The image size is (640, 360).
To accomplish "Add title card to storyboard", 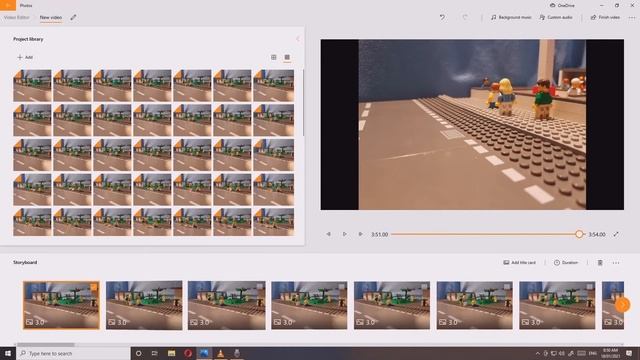I will pos(519,262).
